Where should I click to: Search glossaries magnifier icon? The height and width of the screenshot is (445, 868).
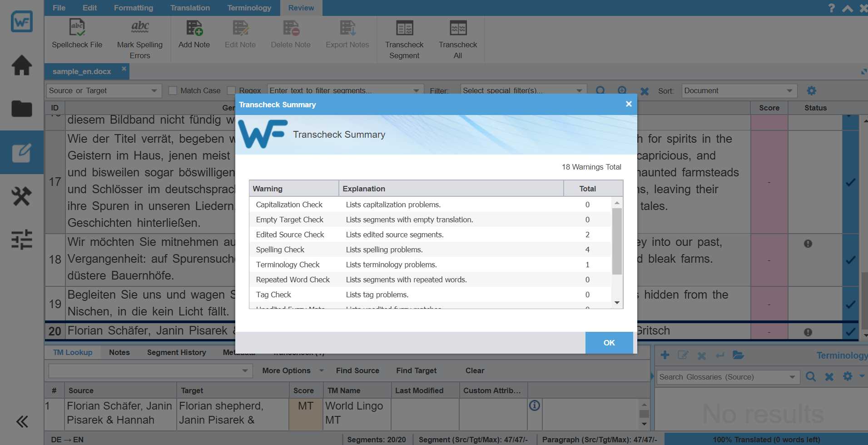[x=811, y=376]
